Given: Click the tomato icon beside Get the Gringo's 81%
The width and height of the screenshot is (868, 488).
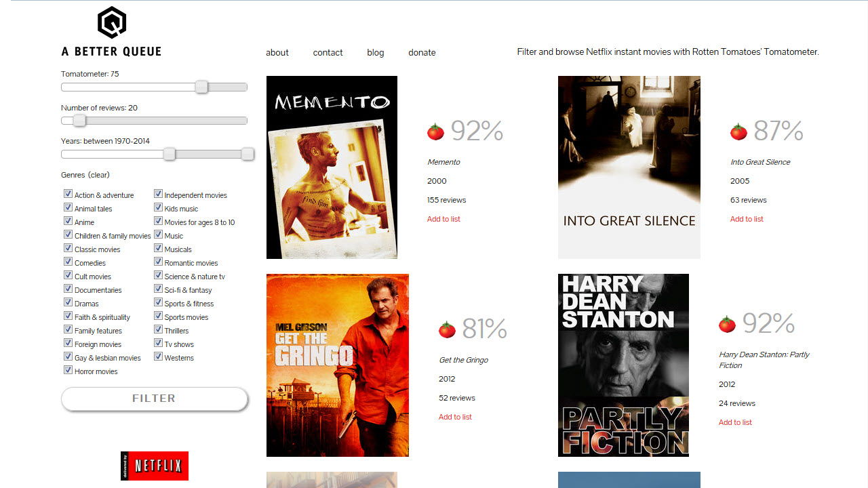Looking at the screenshot, I should coord(447,329).
